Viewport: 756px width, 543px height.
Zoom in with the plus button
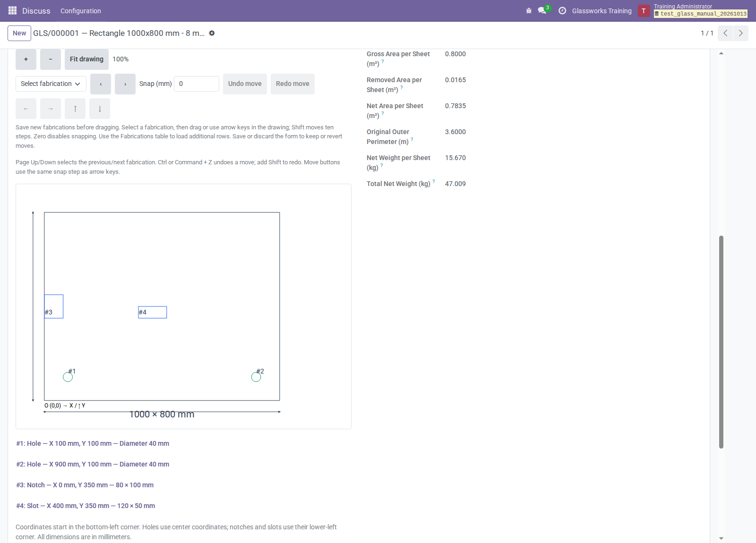click(x=26, y=59)
